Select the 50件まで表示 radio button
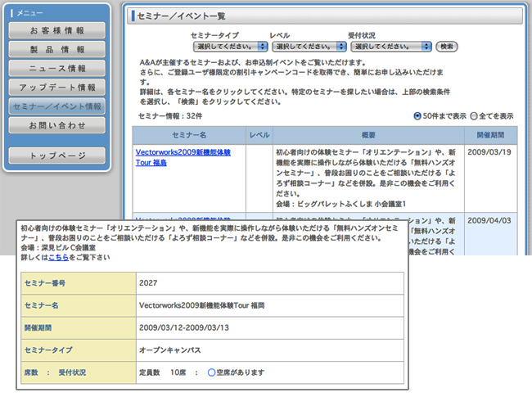Image resolution: width=532 pixels, height=397 pixels. pyautogui.click(x=418, y=116)
